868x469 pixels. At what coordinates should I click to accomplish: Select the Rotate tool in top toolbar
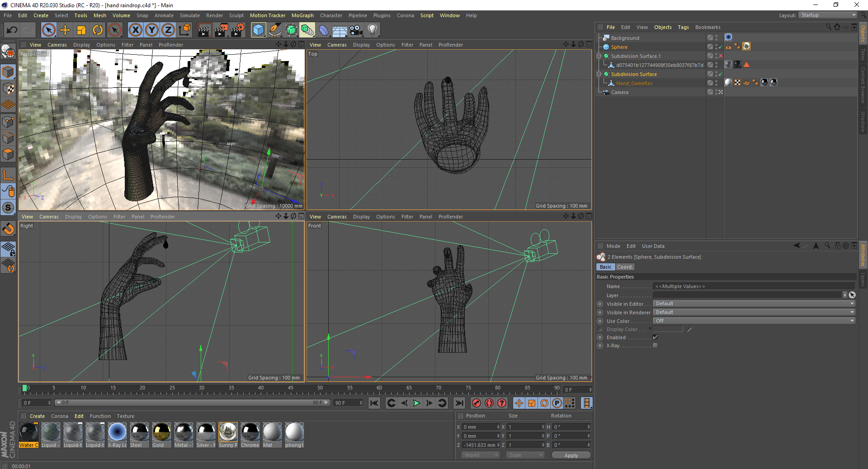98,30
